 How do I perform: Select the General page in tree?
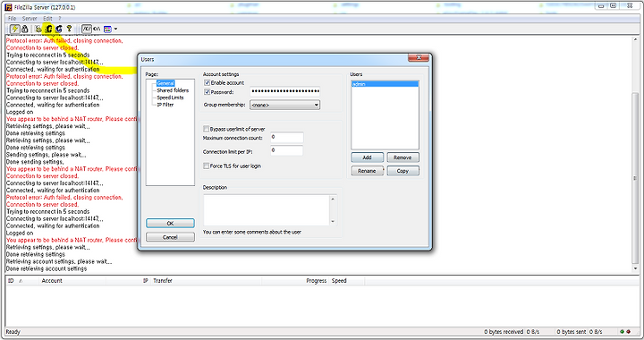[x=165, y=83]
